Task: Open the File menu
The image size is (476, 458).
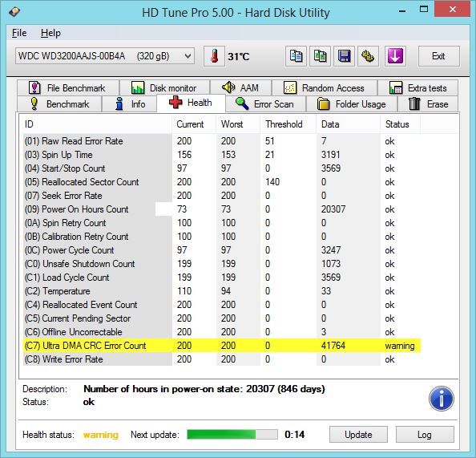Action: click(x=19, y=33)
